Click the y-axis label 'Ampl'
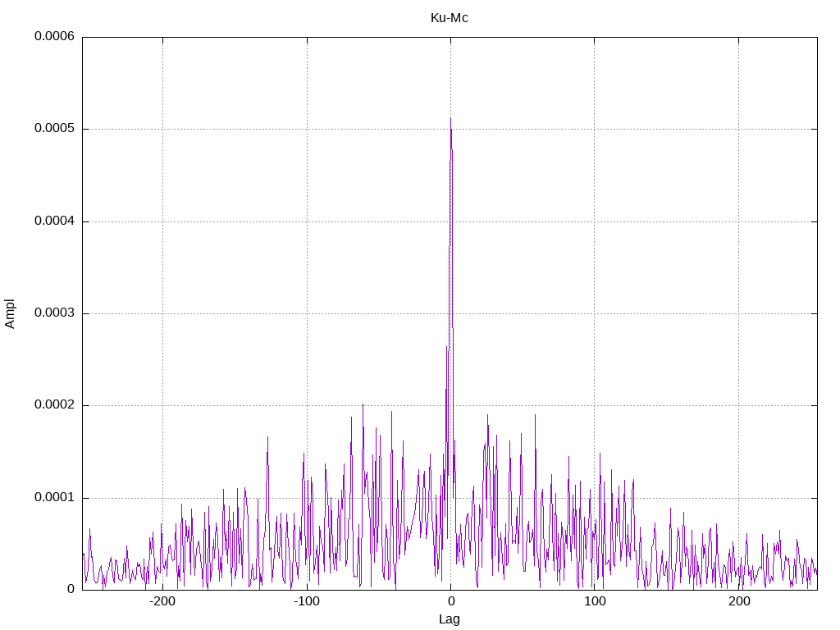The image size is (840, 630). [x=10, y=314]
